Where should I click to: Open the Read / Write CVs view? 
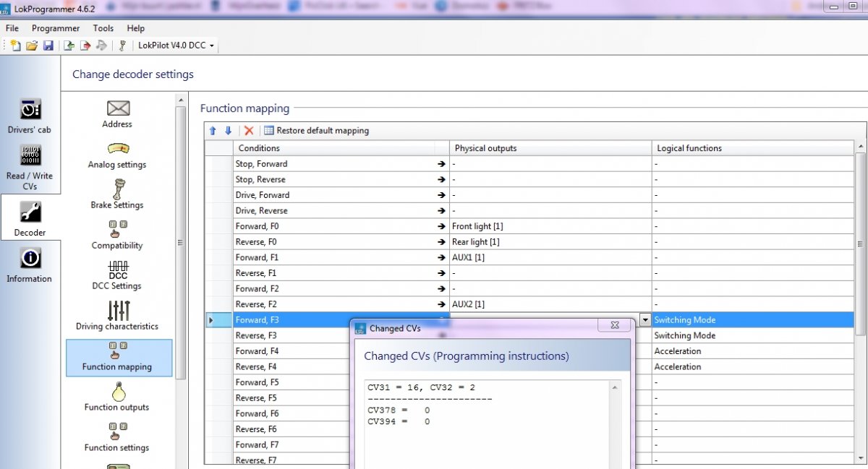click(x=30, y=167)
